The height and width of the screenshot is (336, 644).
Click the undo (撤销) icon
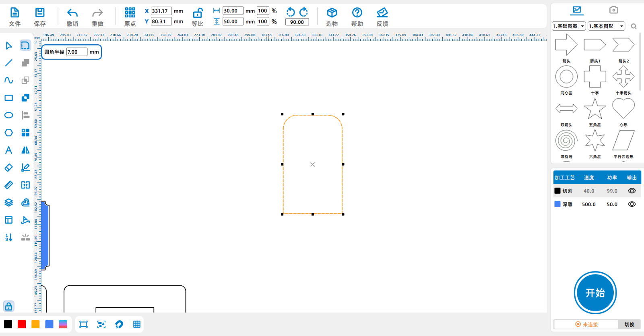(72, 13)
